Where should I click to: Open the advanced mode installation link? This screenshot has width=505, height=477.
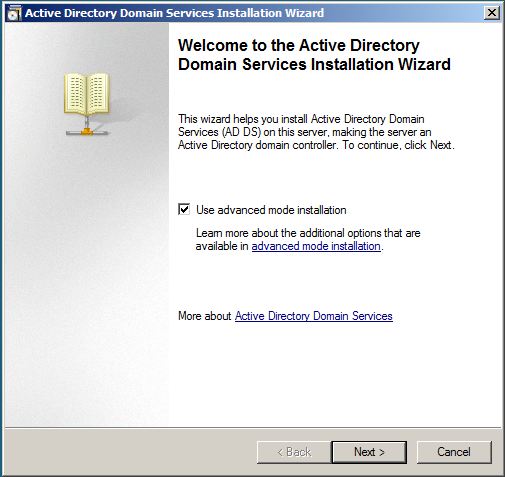click(x=316, y=246)
